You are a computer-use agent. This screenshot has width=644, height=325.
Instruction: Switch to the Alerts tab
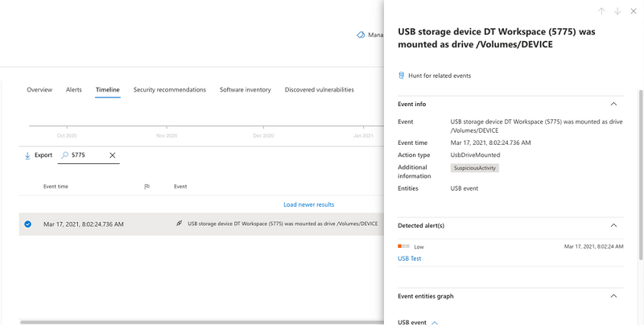[x=74, y=89]
